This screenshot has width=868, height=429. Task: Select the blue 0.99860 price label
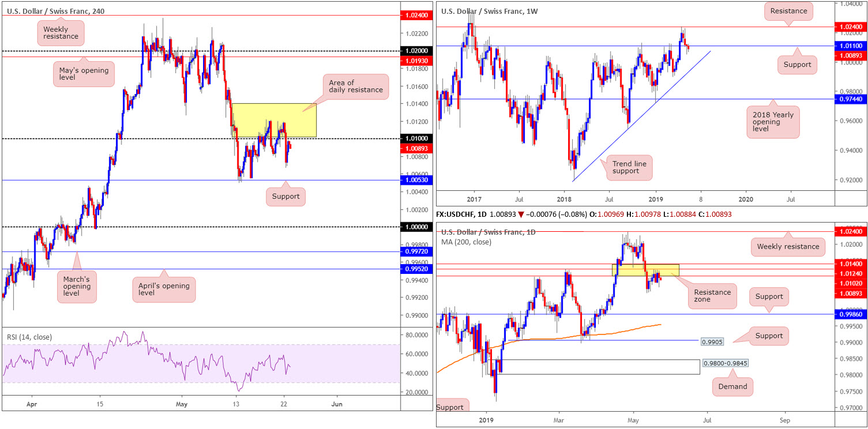(851, 314)
